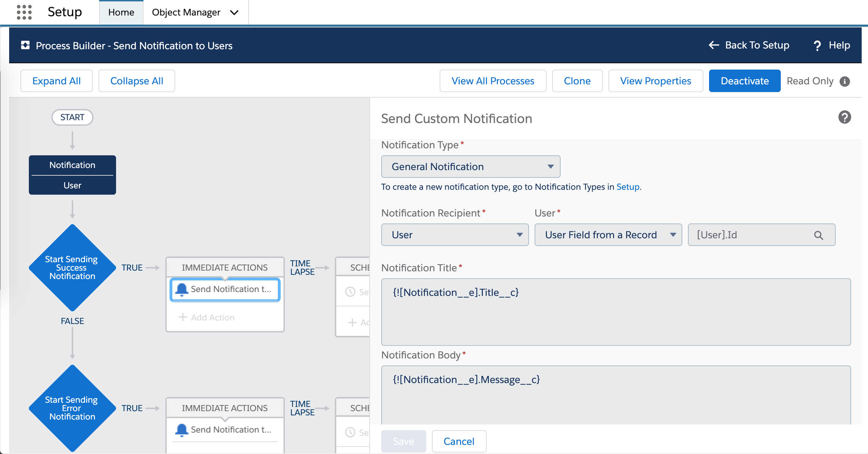Image resolution: width=868 pixels, height=454 pixels.
Task: Click the TRUE label of the Error branch
Action: tap(132, 408)
